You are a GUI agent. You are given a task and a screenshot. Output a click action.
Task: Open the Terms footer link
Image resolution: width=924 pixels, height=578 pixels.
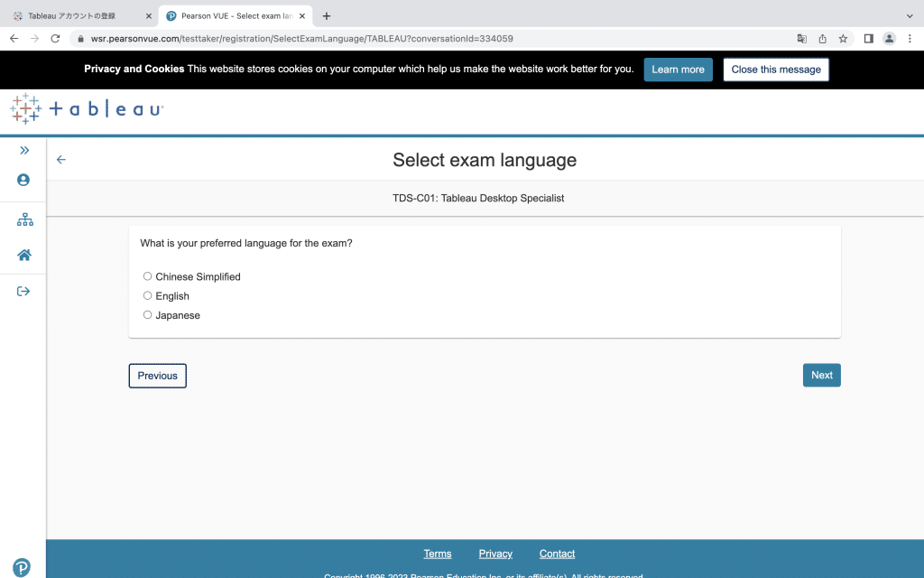438,554
